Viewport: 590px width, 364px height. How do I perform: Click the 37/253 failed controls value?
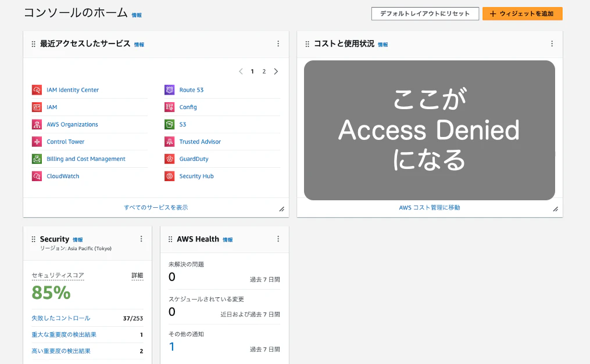pos(133,319)
